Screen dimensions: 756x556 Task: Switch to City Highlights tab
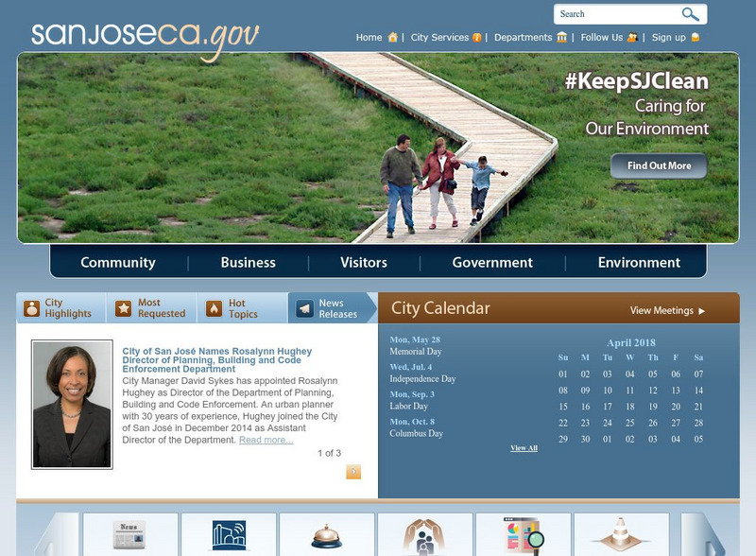(61, 307)
